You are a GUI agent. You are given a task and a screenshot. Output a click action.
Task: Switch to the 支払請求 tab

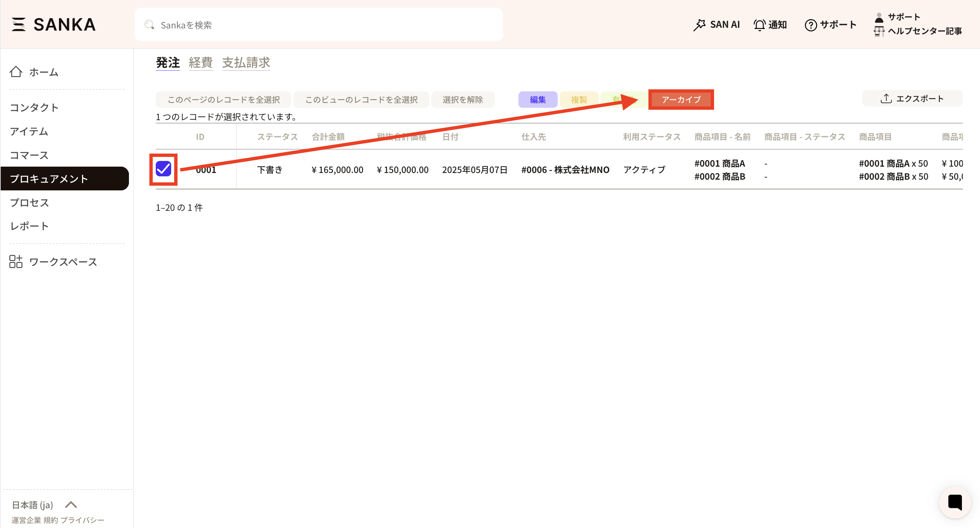[x=246, y=62]
